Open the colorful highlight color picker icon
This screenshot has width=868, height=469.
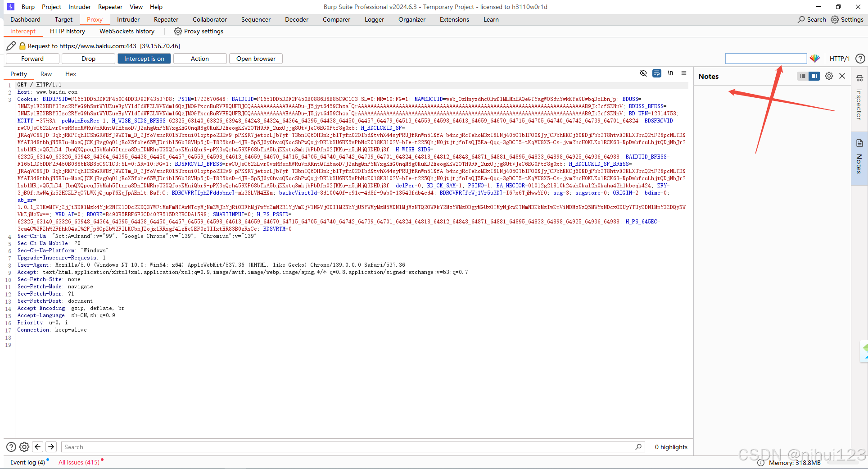[815, 59]
